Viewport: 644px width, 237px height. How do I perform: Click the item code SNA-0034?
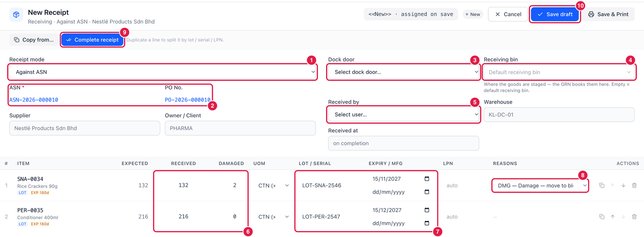pos(30,179)
